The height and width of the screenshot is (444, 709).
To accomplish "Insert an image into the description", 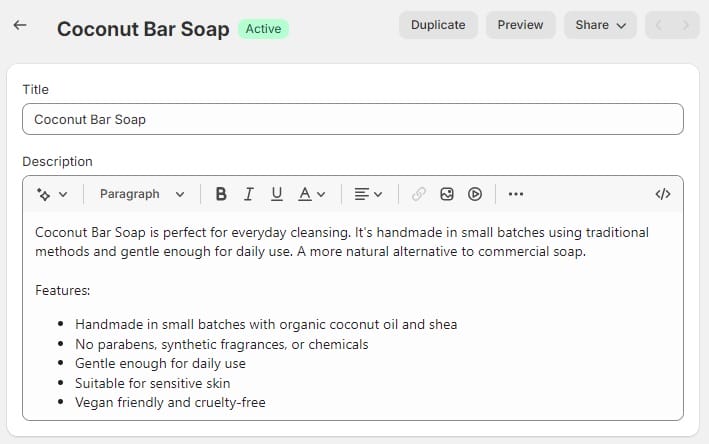I will click(447, 194).
